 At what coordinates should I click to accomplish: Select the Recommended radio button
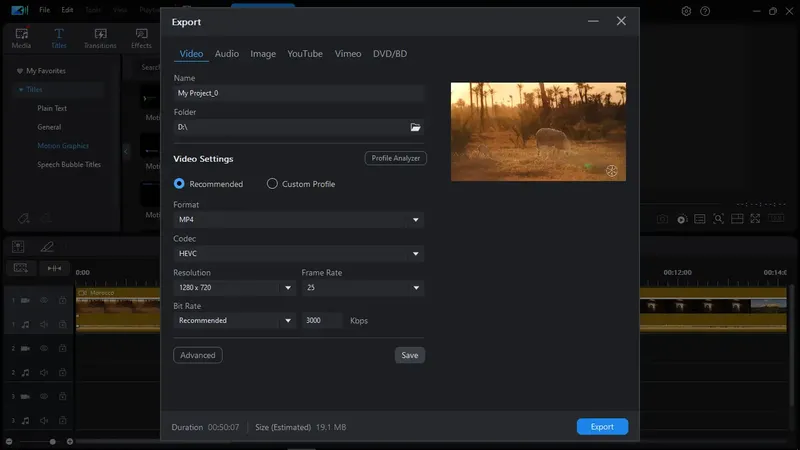179,184
